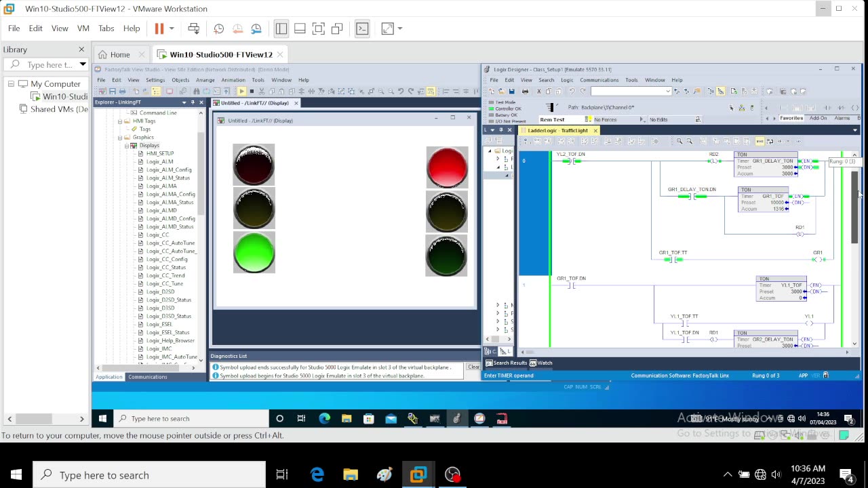
Task: Open Logic menu in Logix Designer
Action: pyautogui.click(x=566, y=80)
